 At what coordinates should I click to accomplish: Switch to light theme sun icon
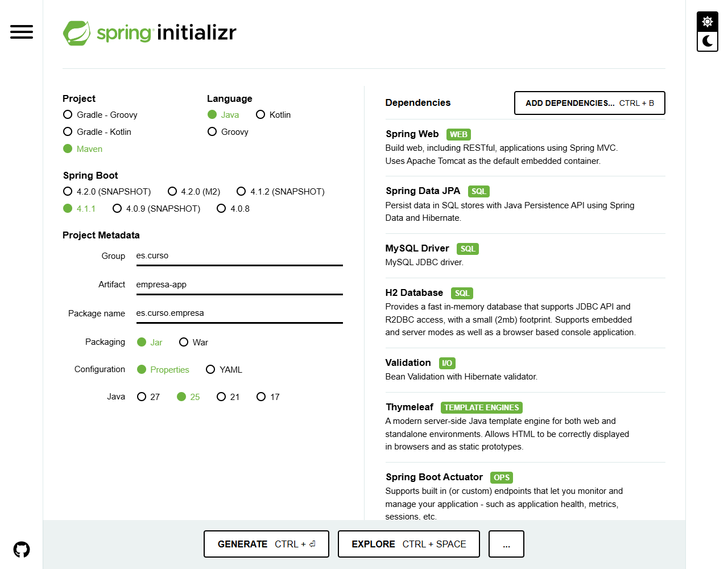tap(708, 22)
